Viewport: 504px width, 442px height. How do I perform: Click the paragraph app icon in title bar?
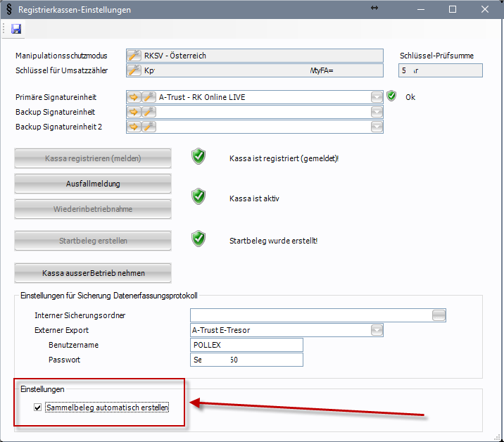(8, 10)
